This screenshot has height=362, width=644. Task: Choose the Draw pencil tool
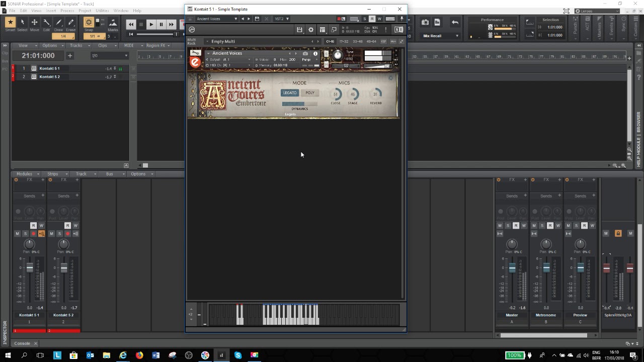58,22
